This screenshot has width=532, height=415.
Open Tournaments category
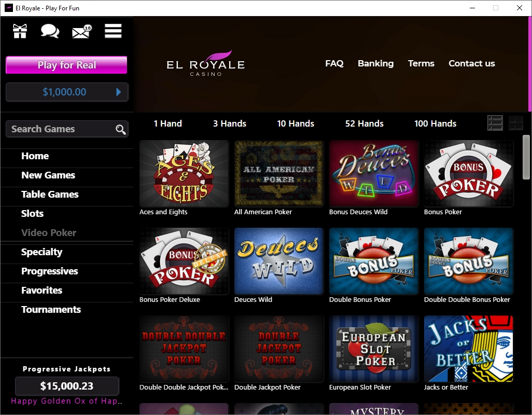(51, 310)
